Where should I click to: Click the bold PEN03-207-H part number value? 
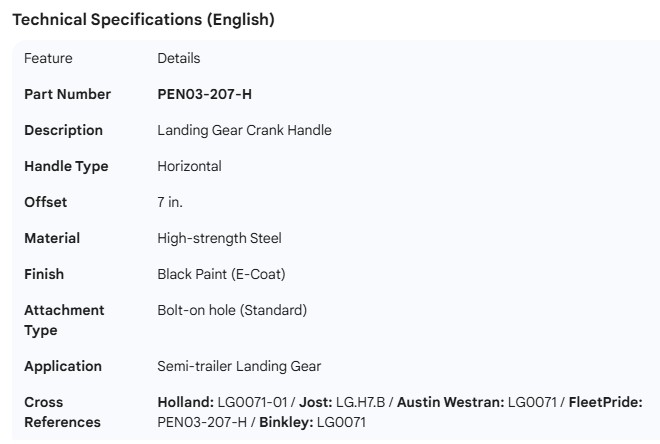pyautogui.click(x=205, y=94)
